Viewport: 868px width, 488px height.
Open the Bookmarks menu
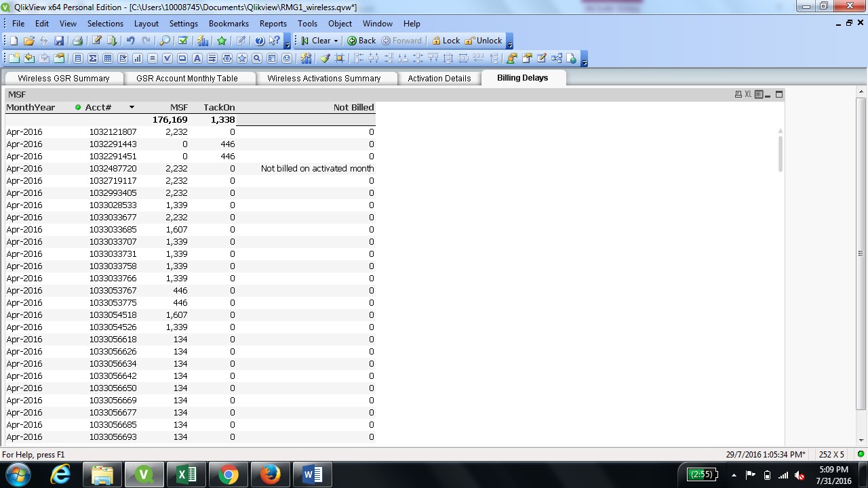point(229,24)
